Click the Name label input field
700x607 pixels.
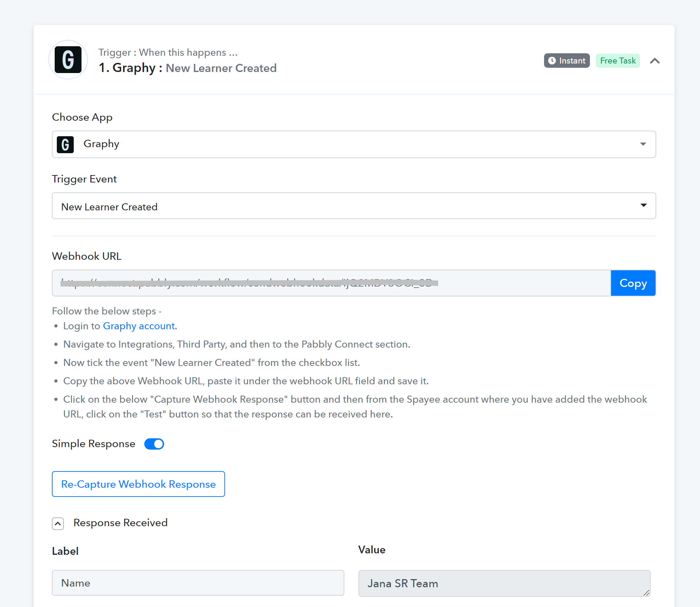pyautogui.click(x=198, y=583)
